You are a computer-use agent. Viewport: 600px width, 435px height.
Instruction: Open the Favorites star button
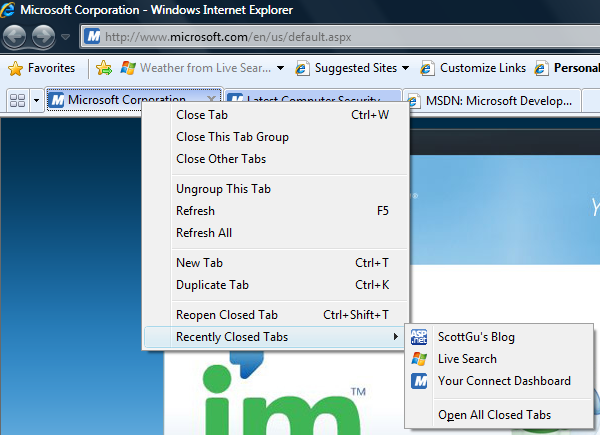click(x=42, y=68)
